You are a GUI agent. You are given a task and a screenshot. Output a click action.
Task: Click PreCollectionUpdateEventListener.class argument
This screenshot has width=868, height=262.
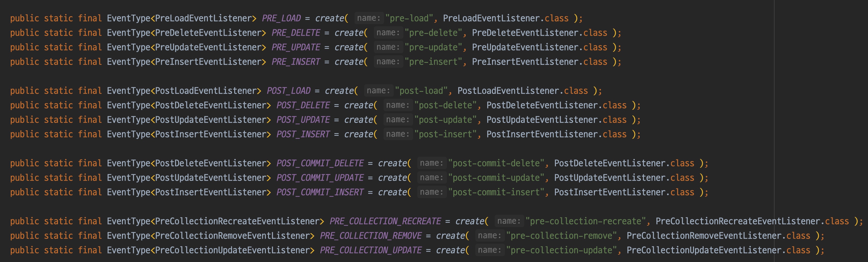pos(718,250)
